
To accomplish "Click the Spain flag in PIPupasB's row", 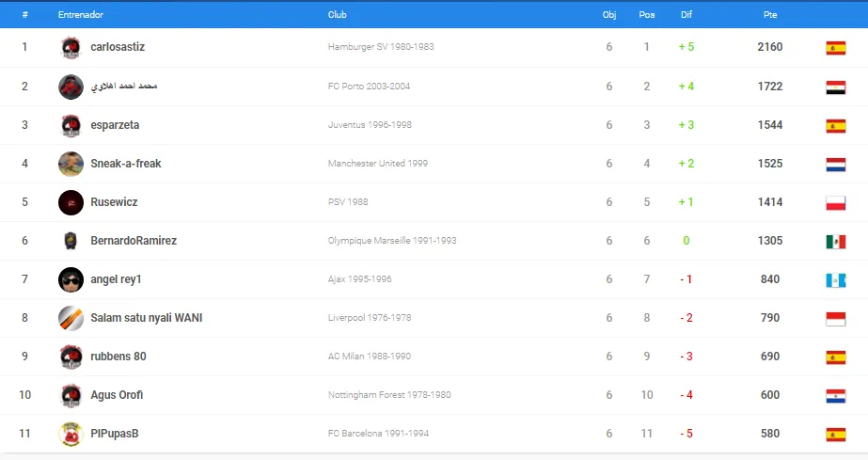I will (x=835, y=435).
